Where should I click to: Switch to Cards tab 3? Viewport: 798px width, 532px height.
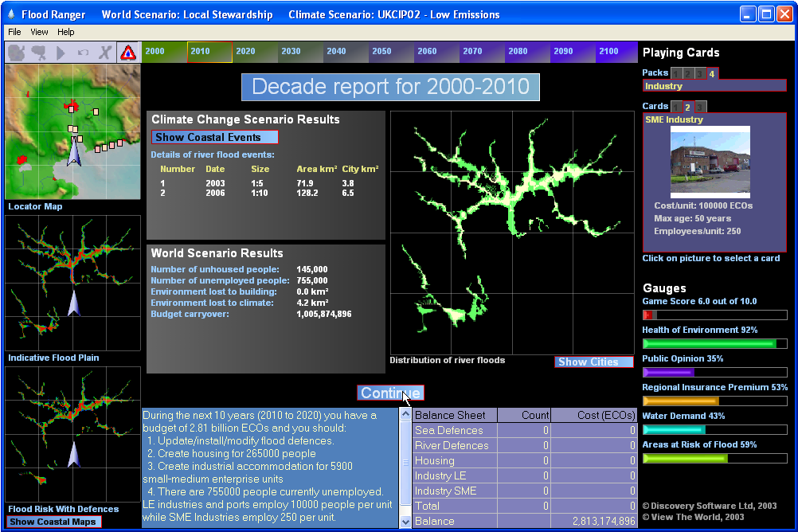click(701, 107)
